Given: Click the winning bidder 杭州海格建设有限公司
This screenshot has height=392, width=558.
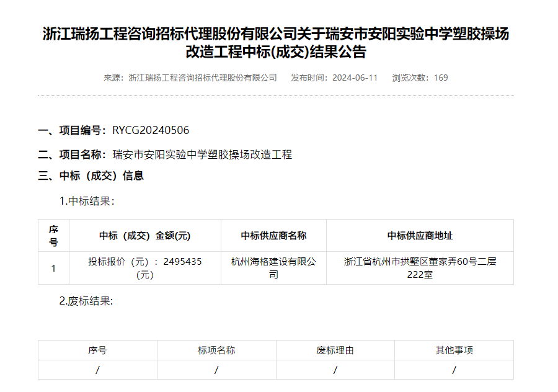Looking at the screenshot, I should tap(273, 267).
